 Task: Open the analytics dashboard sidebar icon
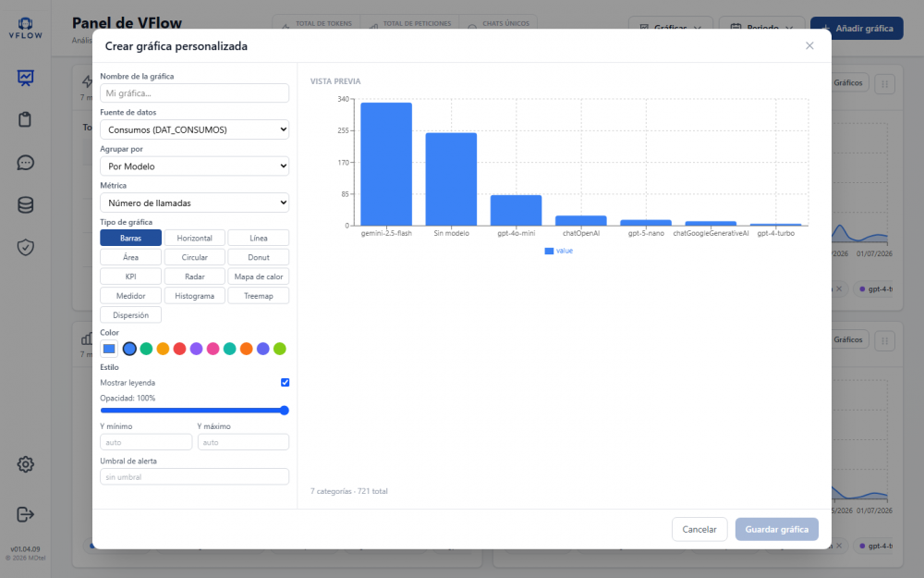25,78
